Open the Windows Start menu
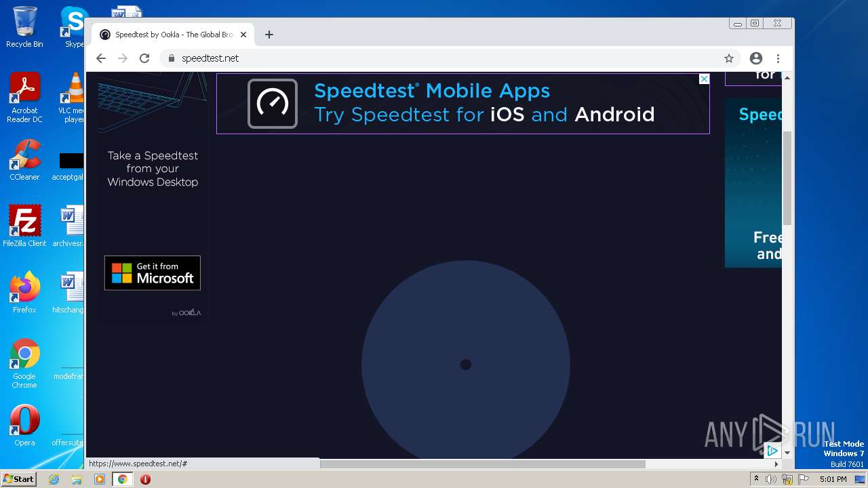Viewport: 868px width, 488px height. 18,479
